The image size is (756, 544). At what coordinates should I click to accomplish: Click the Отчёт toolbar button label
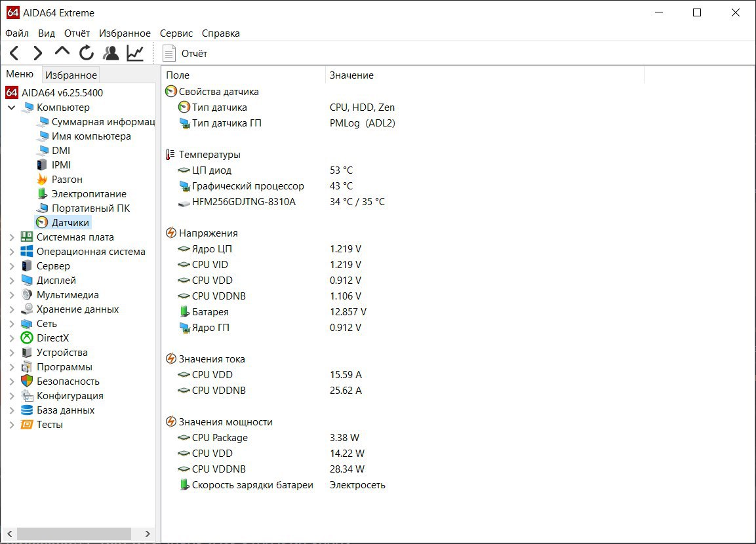click(194, 54)
